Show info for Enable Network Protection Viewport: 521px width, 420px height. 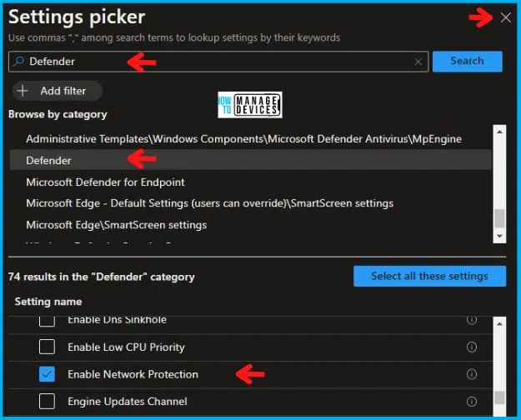[x=472, y=374]
